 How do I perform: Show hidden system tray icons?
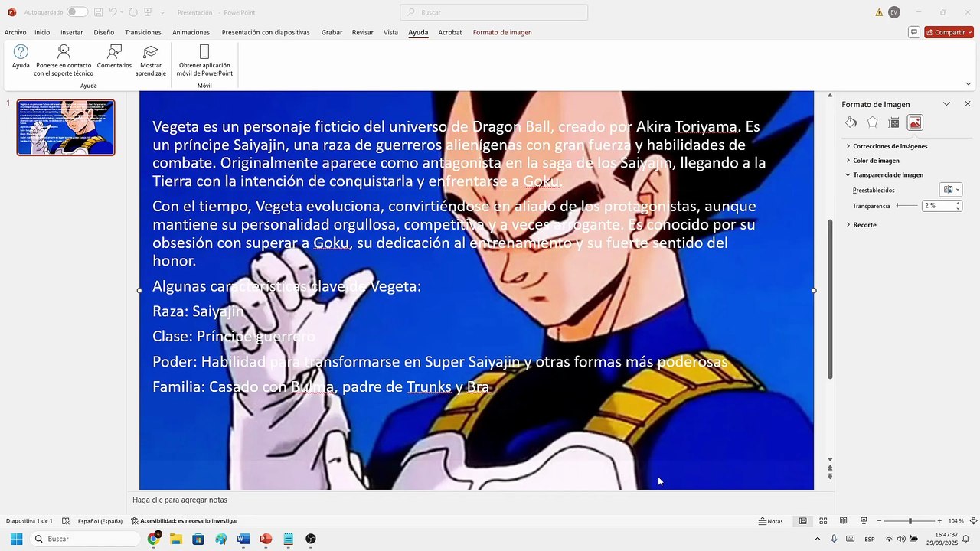coord(817,539)
